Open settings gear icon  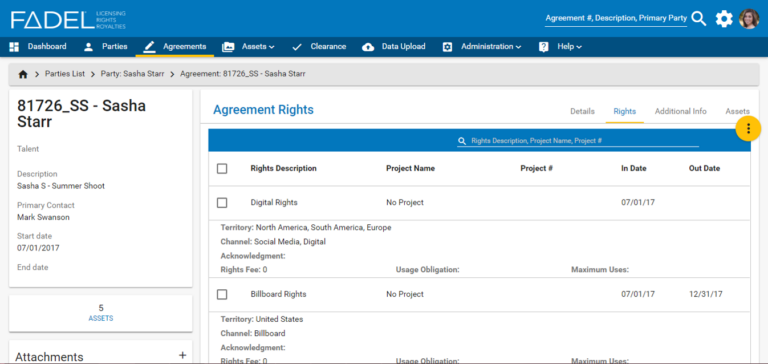[x=724, y=19]
